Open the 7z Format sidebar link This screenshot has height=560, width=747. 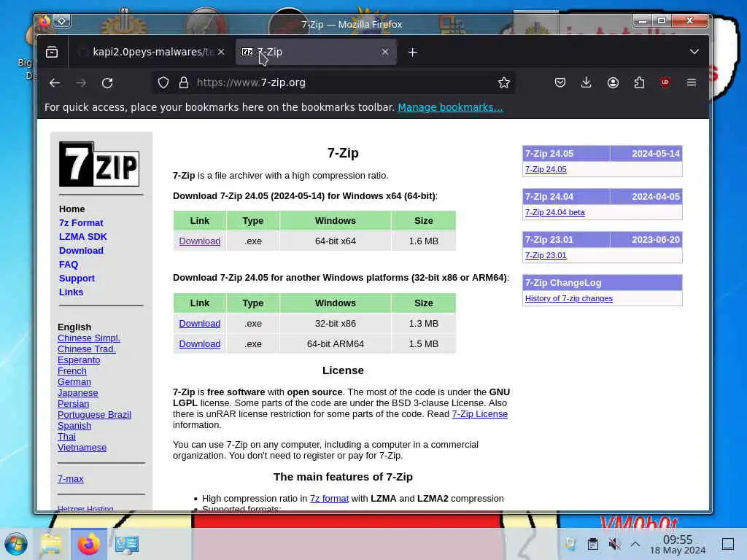point(81,223)
